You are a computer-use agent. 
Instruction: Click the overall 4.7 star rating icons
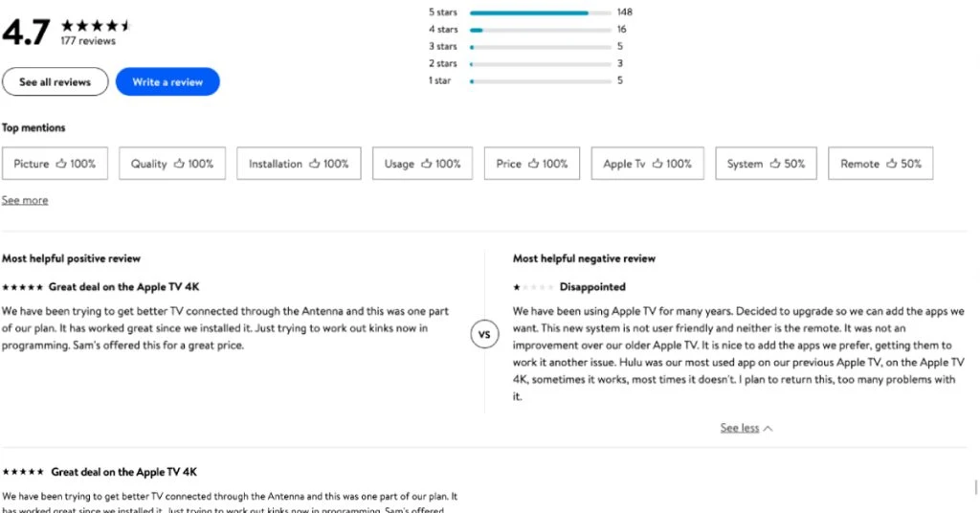[x=96, y=26]
